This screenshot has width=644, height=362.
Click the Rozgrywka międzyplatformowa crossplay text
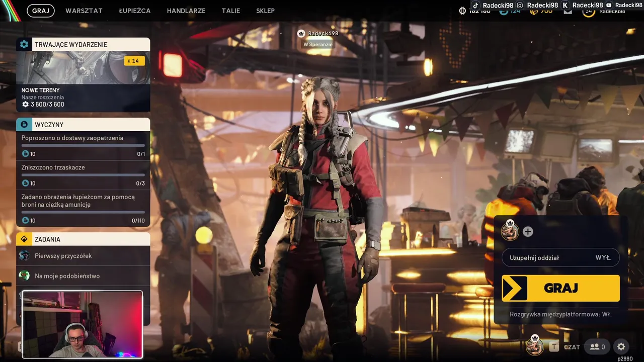560,314
